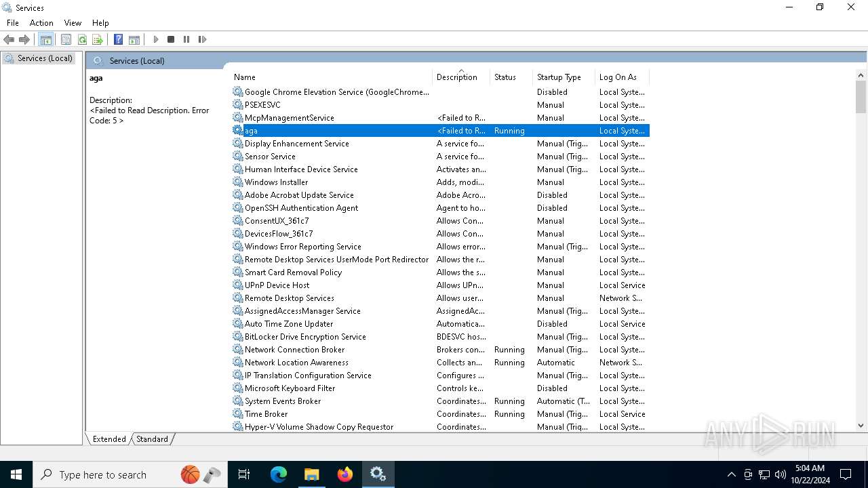Click the Export List toolbar icon
The image size is (868, 488).
click(98, 39)
